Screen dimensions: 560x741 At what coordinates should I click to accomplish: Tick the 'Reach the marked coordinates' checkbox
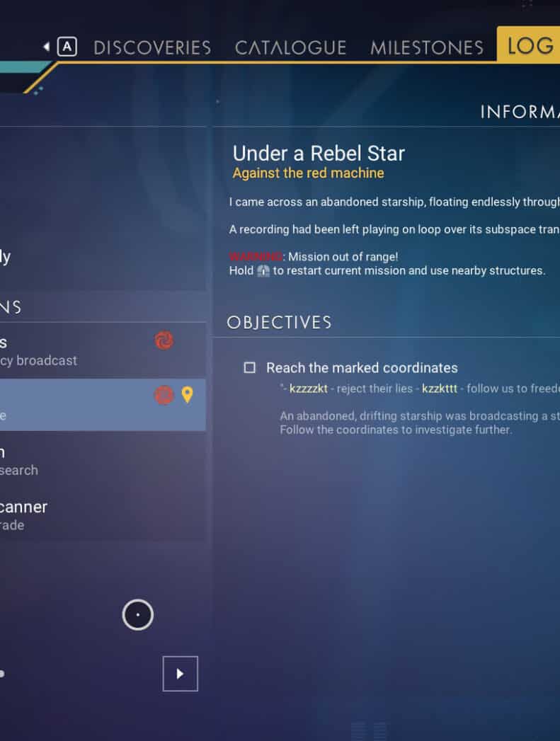click(249, 368)
